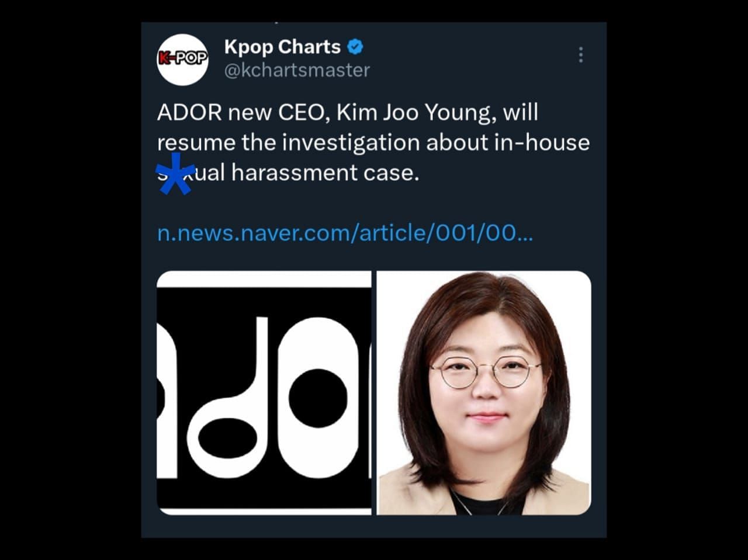
Task: Open the K-POP profile avatar
Action: [x=183, y=59]
